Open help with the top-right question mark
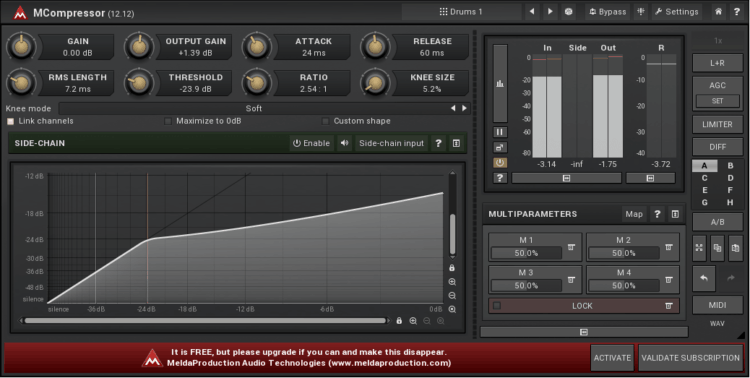This screenshot has height=378, width=750. [x=737, y=12]
